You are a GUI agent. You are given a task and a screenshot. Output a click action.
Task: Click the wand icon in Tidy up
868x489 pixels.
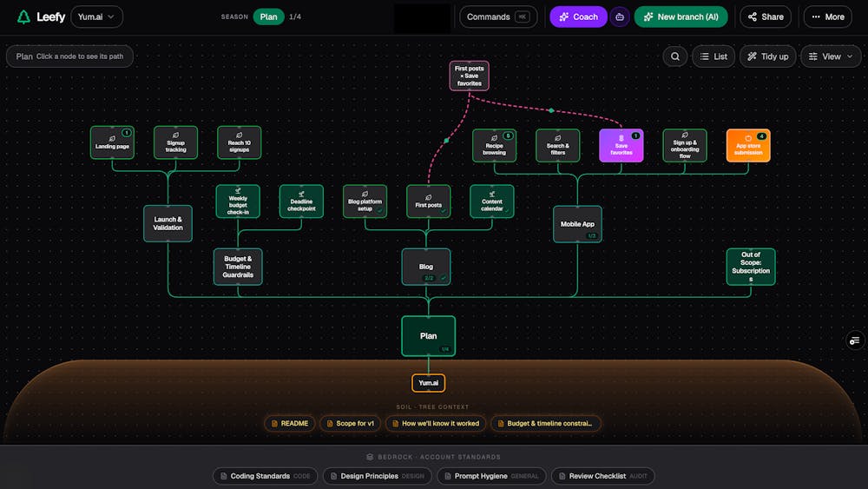click(x=752, y=56)
